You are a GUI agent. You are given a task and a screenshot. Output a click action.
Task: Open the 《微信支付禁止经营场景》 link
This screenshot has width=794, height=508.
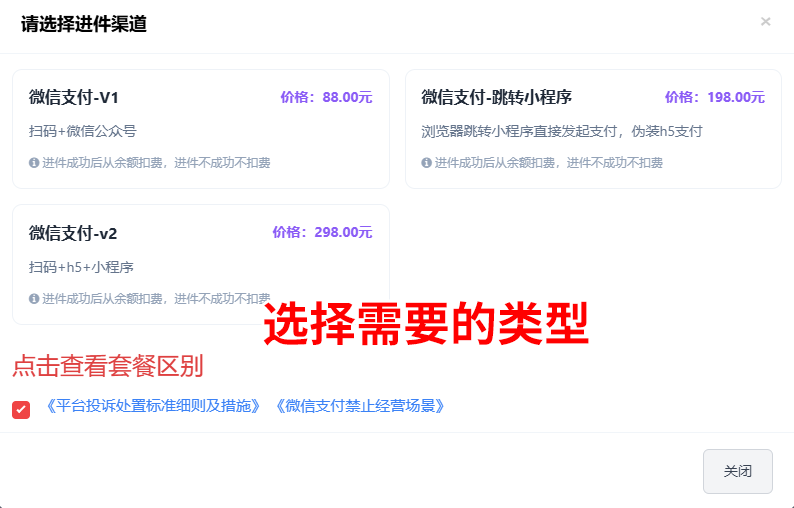(x=360, y=406)
